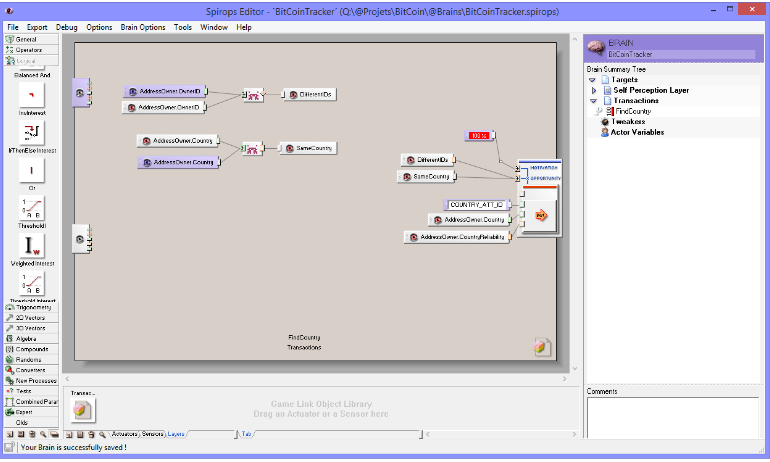This screenshot has height=462, width=770.
Task: Select Tweakers in Brain Summary Tree
Action: coord(628,122)
